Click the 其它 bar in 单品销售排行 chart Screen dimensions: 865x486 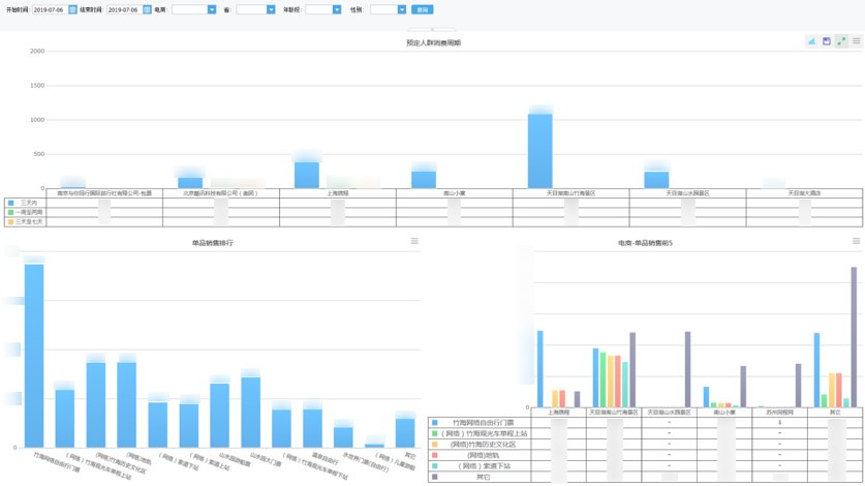point(405,433)
